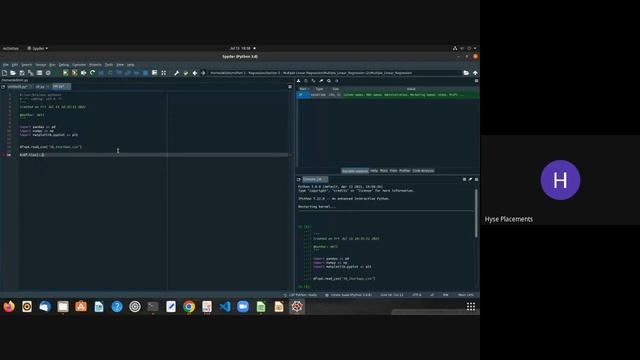Screen dimensions: 640x360
Task: Re-run the last script
Action: click(x=93, y=73)
